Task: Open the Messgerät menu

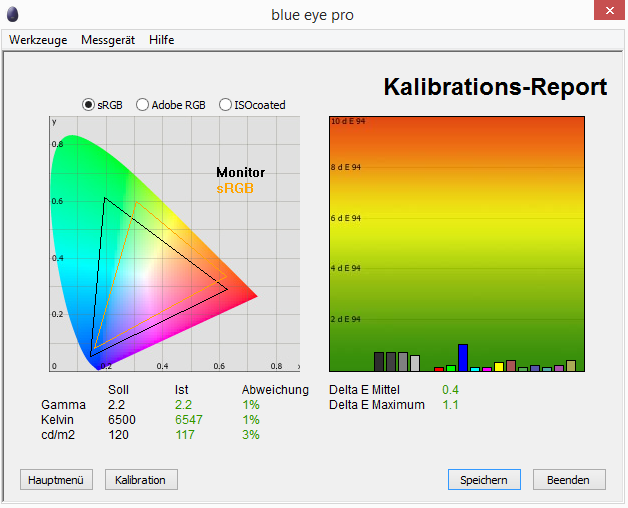Action: [x=107, y=40]
